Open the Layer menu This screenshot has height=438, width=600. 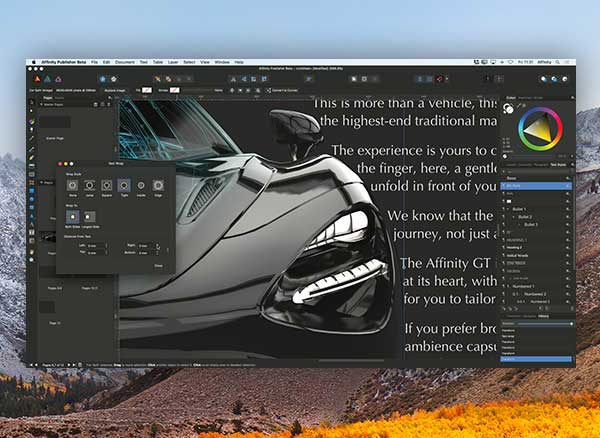[x=173, y=62]
